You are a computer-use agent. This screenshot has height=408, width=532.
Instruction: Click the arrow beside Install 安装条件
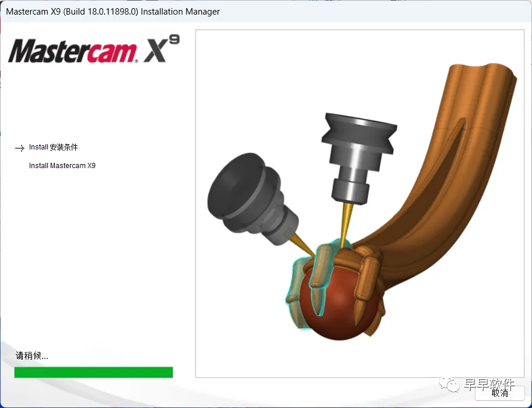(x=20, y=148)
